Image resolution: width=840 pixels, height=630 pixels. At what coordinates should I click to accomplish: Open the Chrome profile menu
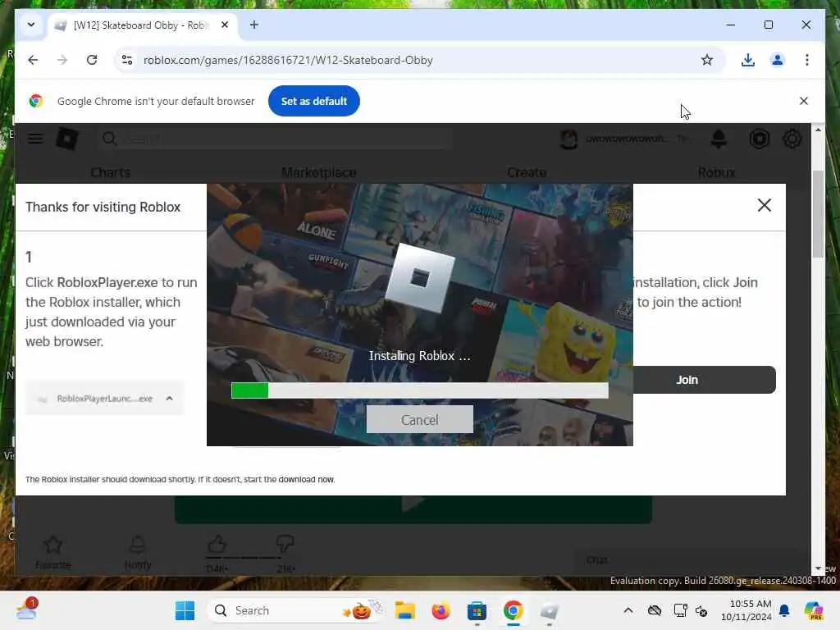[778, 60]
